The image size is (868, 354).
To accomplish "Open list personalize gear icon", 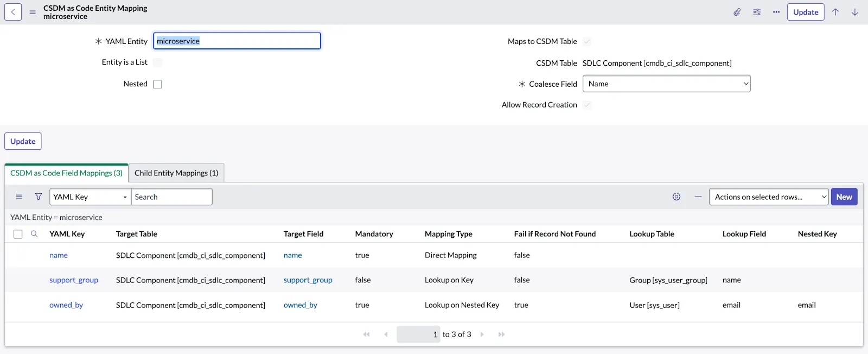I will pos(676,197).
